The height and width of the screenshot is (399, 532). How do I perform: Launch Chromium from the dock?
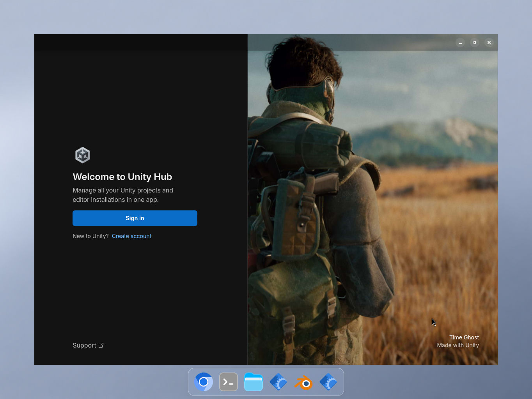click(x=204, y=382)
